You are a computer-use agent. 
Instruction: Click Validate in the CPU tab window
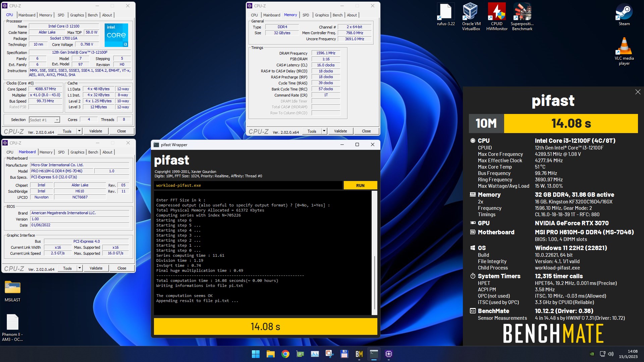click(96, 131)
